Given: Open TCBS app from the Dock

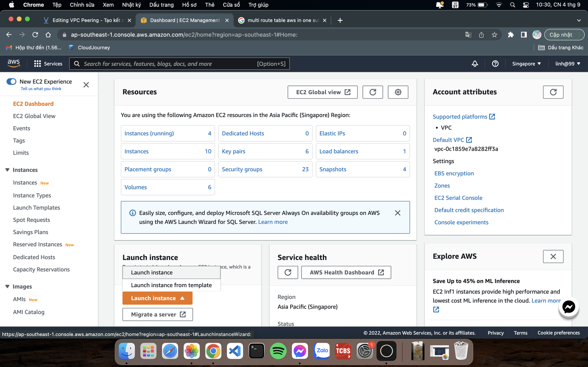Looking at the screenshot, I should point(343,351).
